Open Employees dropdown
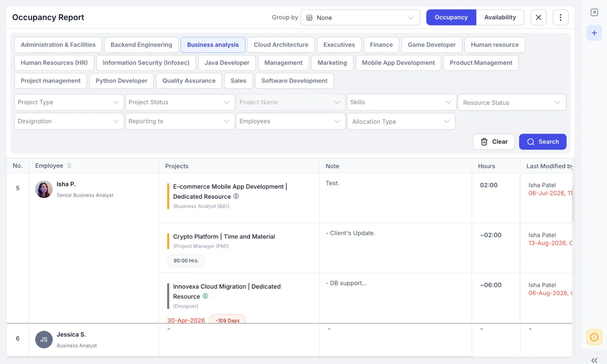This screenshot has width=607, height=364. click(x=291, y=121)
